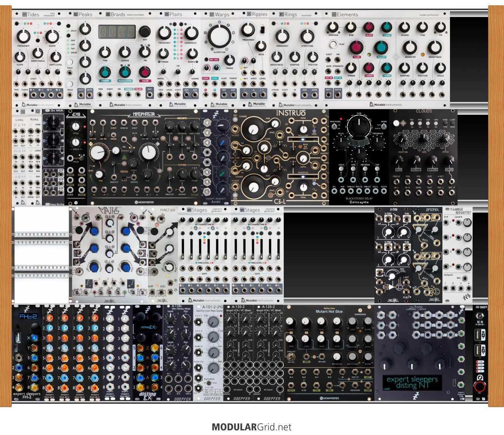Click the disting NT display screen
This screenshot has height=435, width=504.
coord(412,382)
